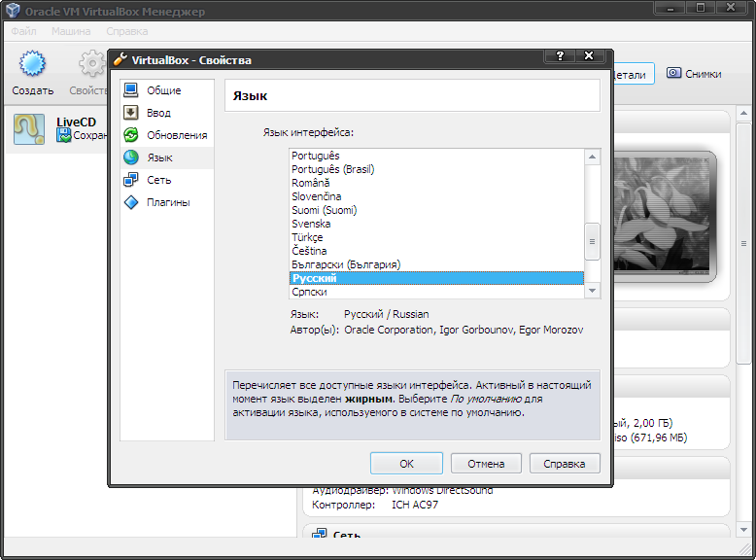Click the saved-state icon under LiveCD
The height and width of the screenshot is (560, 756).
63,135
